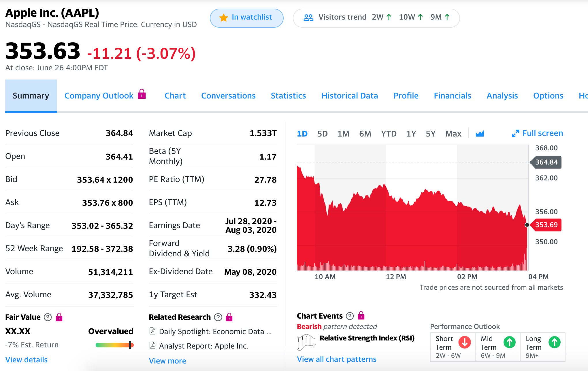This screenshot has width=588, height=371.
Task: Click Earnings Date value Jul 28, 2020
Action: coord(251,226)
